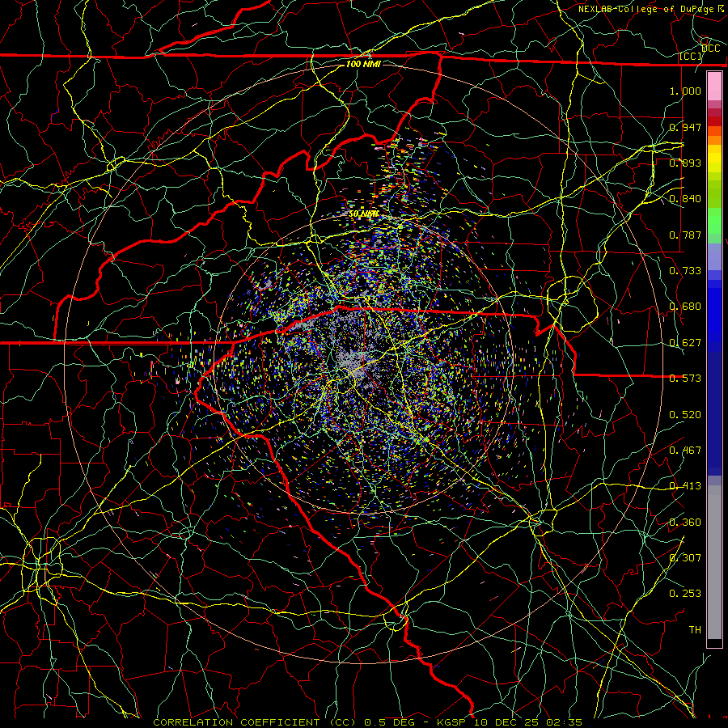The image size is (728, 728).
Task: Click the 0.893 scale value
Action: click(x=685, y=163)
